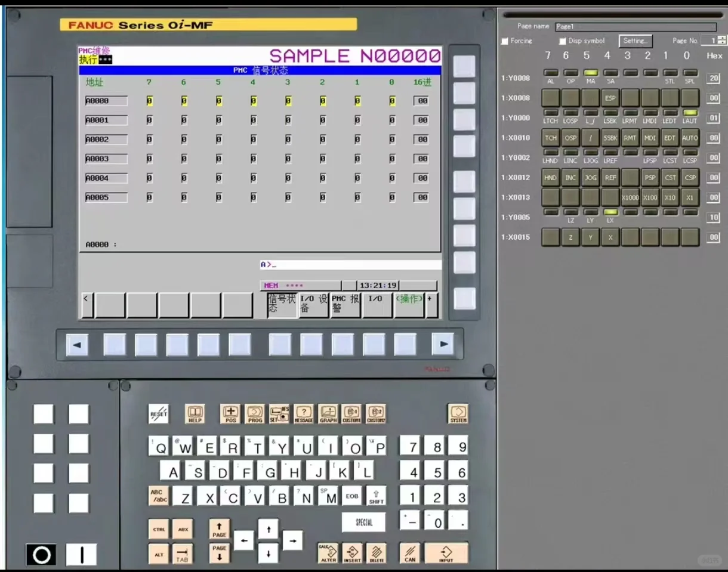Viewport: 728px width, 572px height.
Task: Toggle the Z axis button in row X0015
Action: [570, 237]
